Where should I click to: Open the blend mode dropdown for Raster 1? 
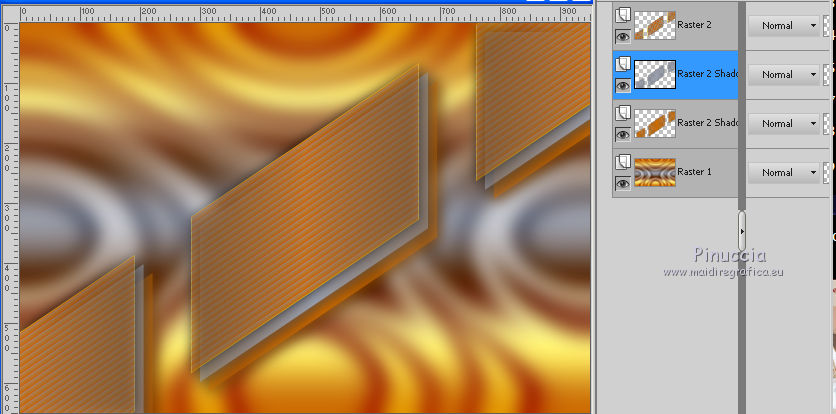(784, 173)
